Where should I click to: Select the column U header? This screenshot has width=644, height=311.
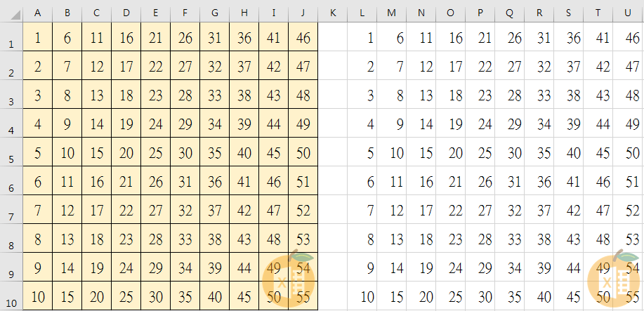coord(627,13)
